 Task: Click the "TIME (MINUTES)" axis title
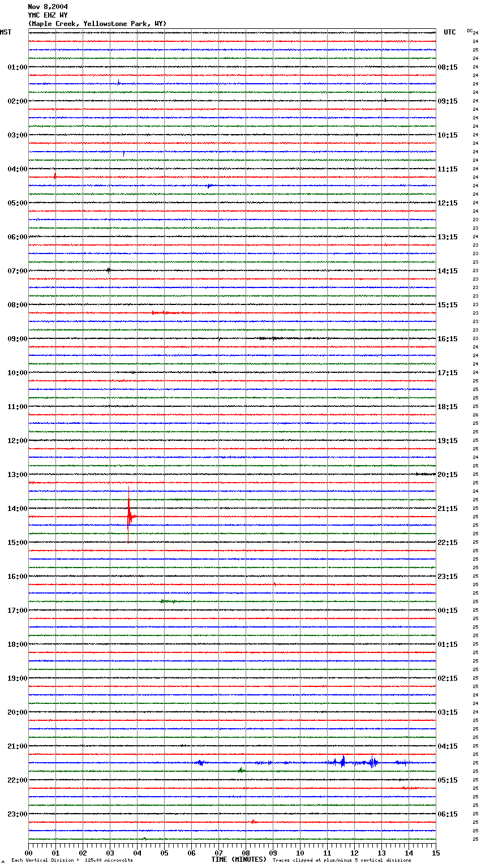(x=239, y=860)
